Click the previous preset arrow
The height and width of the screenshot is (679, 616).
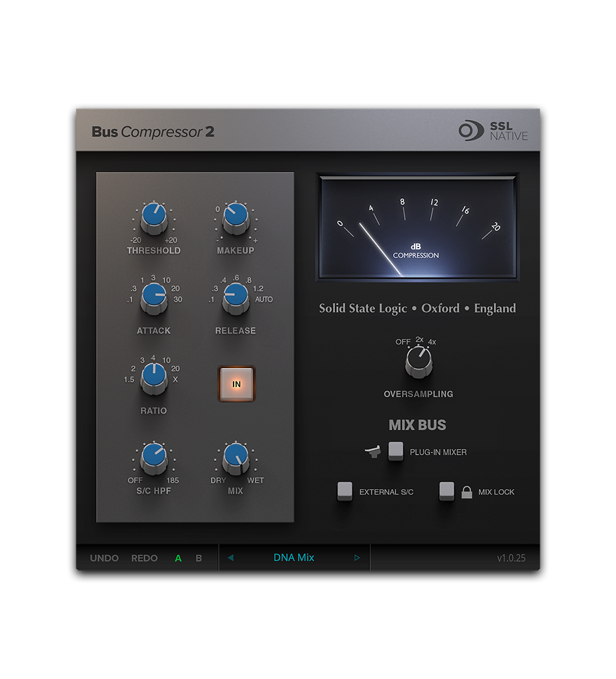tap(230, 557)
